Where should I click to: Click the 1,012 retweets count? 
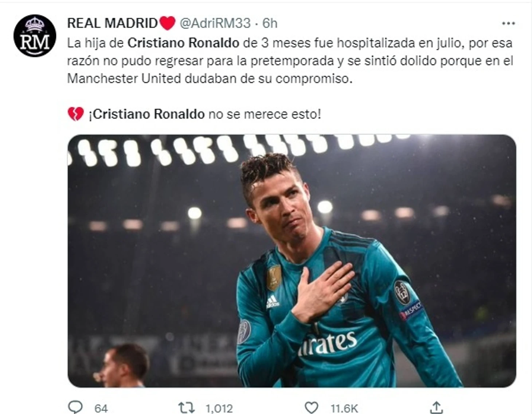click(x=219, y=408)
